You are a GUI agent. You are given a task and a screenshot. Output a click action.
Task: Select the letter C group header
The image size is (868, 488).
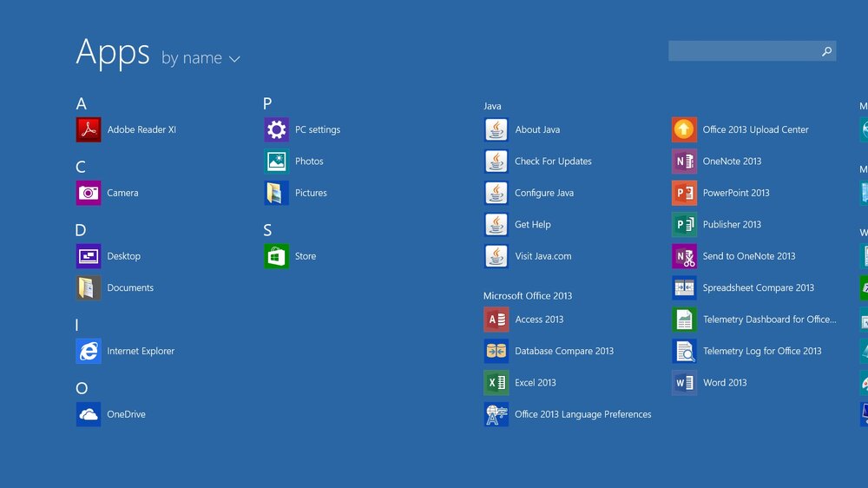click(x=81, y=167)
